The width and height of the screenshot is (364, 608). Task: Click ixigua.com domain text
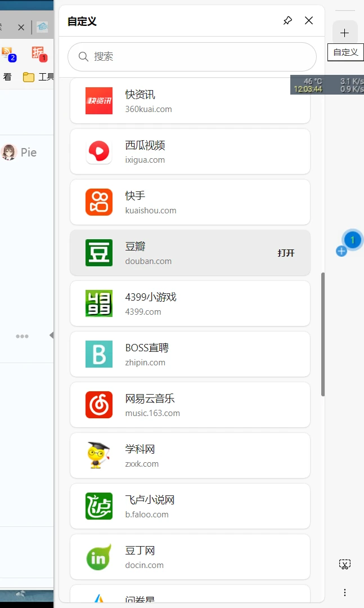point(145,160)
